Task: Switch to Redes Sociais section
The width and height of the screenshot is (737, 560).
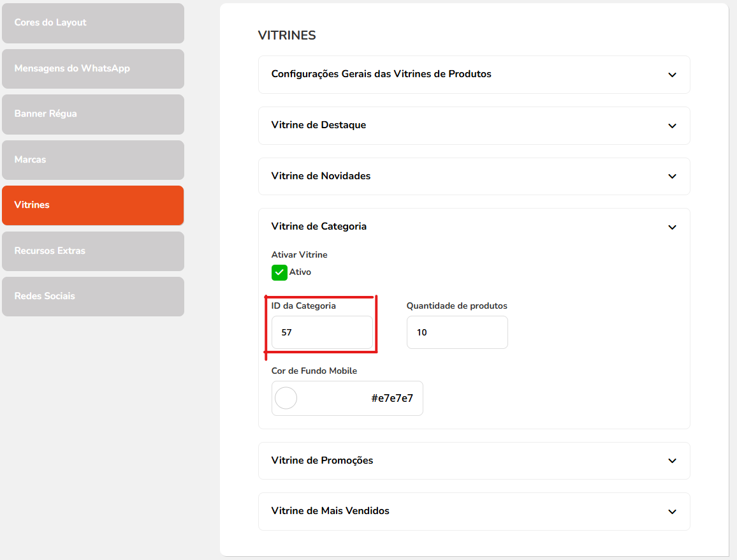Action: point(93,296)
